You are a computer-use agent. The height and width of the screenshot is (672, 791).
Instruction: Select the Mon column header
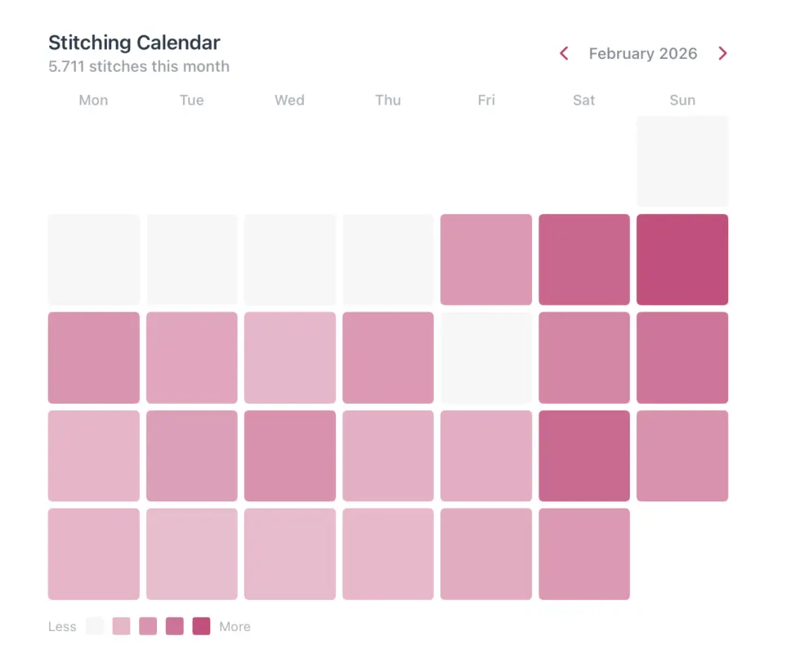click(x=93, y=100)
